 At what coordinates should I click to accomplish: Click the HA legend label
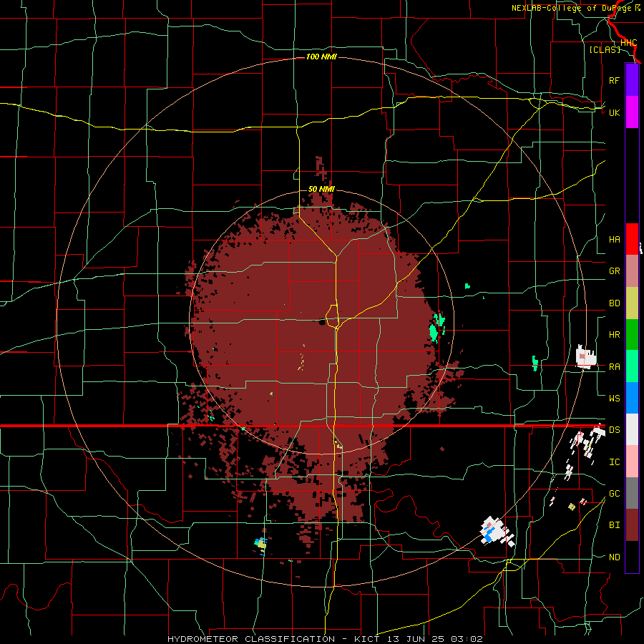tap(614, 240)
